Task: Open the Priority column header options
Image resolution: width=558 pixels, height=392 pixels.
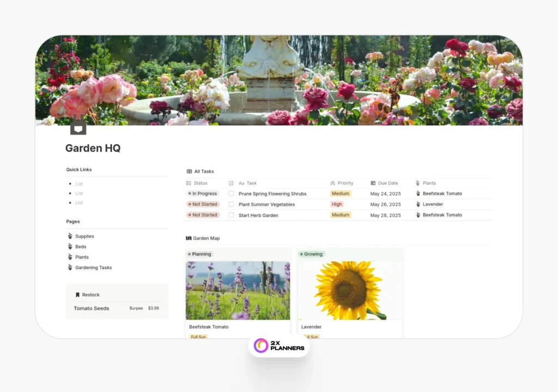Action: (342, 183)
